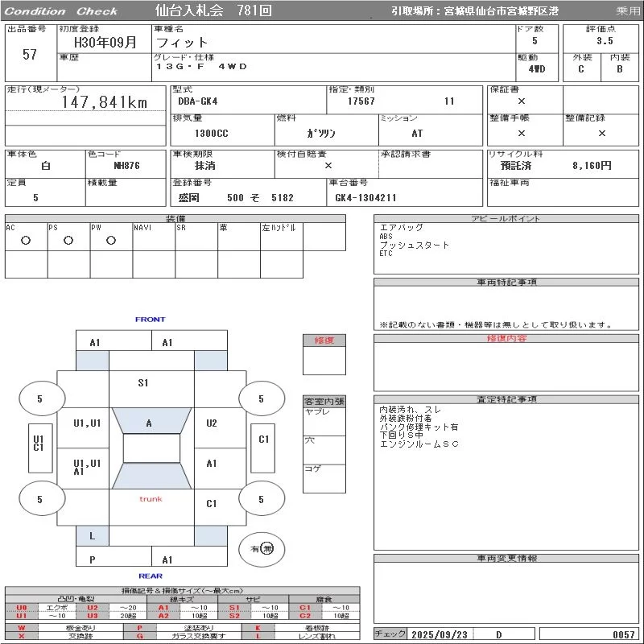Viewport: 644px width, 644px height.
Task: Click the S1 rust mark on the hood
Action: 143,383
